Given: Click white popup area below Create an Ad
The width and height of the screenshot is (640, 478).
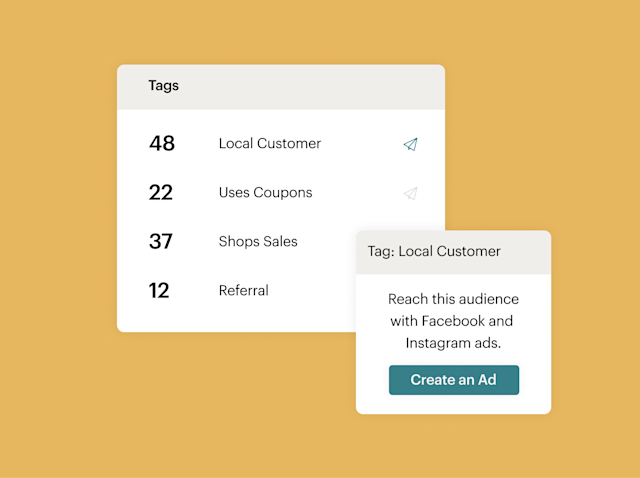Looking at the screenshot, I should pos(453,404).
